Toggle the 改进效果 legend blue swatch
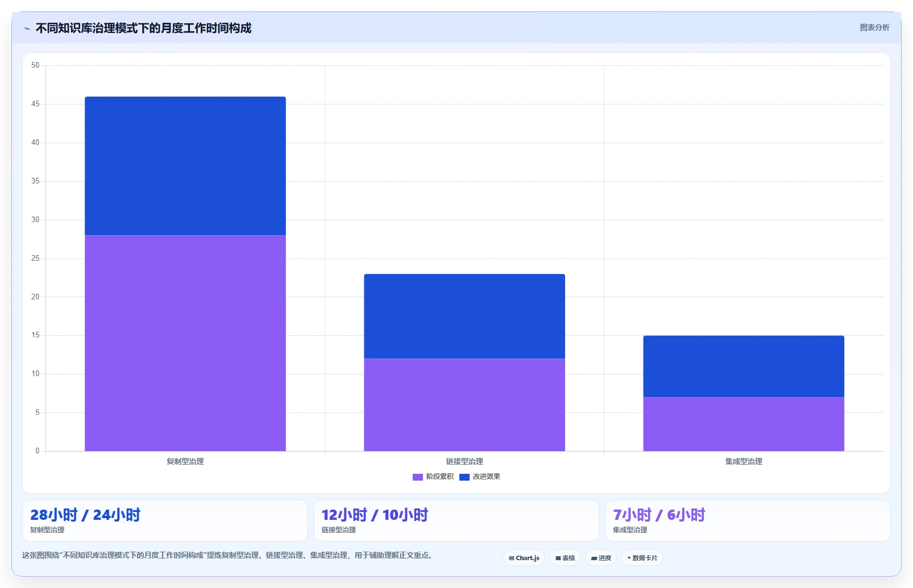913x588 pixels. 464,477
